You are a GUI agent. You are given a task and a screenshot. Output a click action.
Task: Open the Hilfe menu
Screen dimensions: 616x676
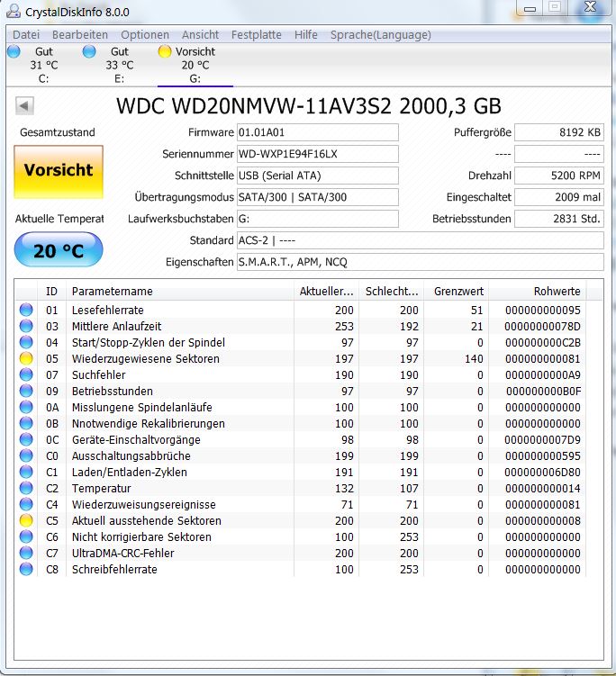(x=306, y=34)
